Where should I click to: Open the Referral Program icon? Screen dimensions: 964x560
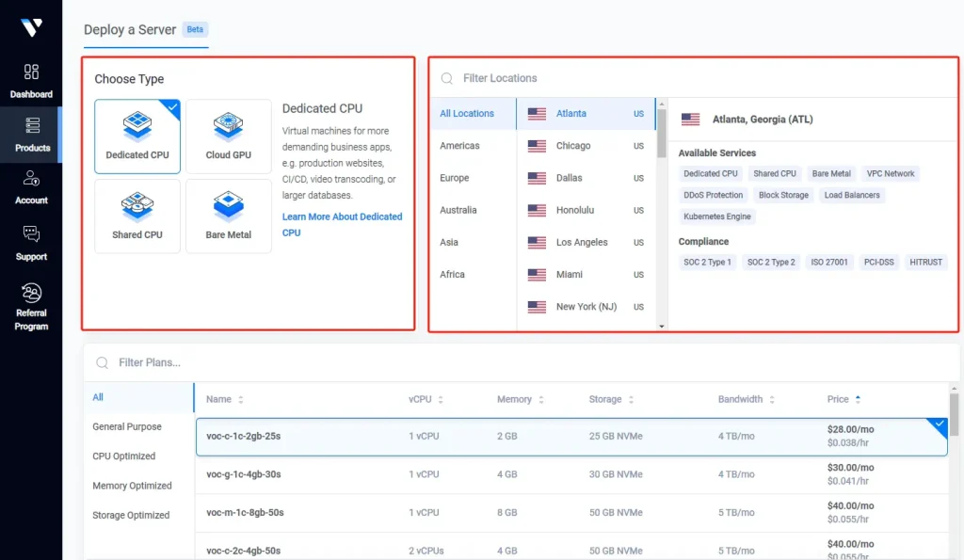pyautogui.click(x=31, y=293)
